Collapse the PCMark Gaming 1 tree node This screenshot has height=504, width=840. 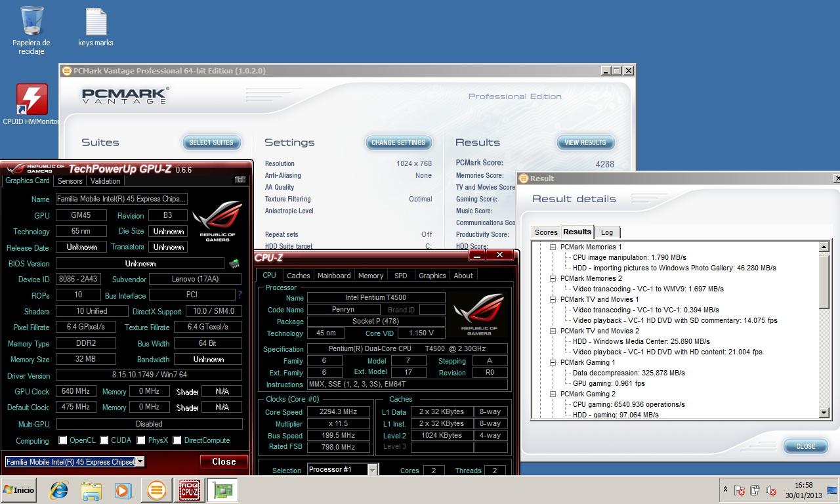tap(553, 362)
